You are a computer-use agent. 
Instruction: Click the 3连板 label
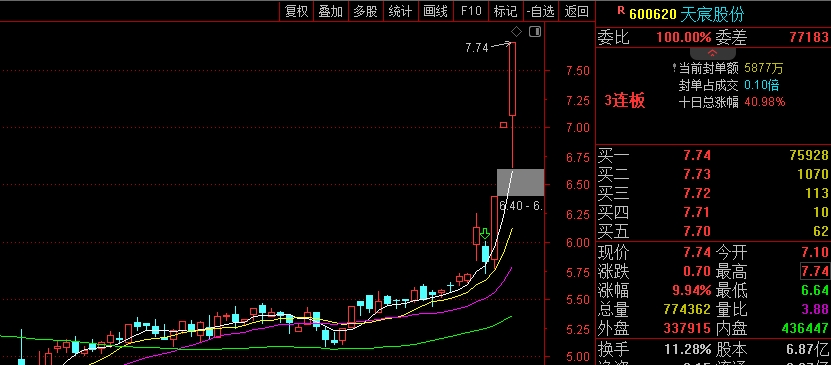click(x=625, y=101)
